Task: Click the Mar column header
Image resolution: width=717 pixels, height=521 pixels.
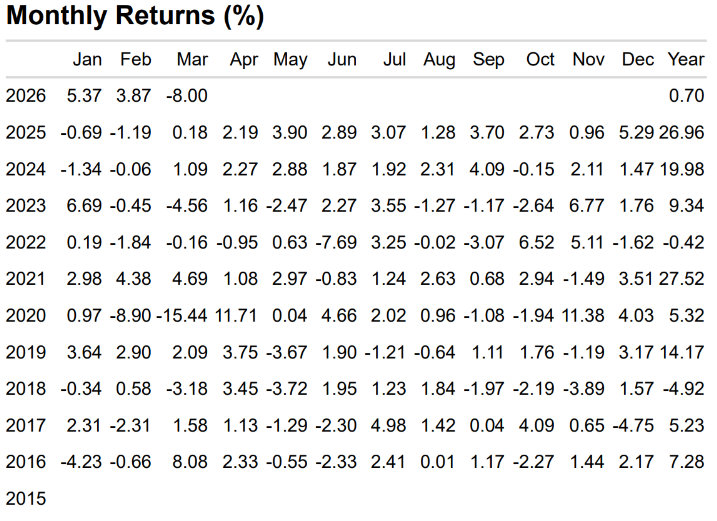Action: (x=192, y=60)
